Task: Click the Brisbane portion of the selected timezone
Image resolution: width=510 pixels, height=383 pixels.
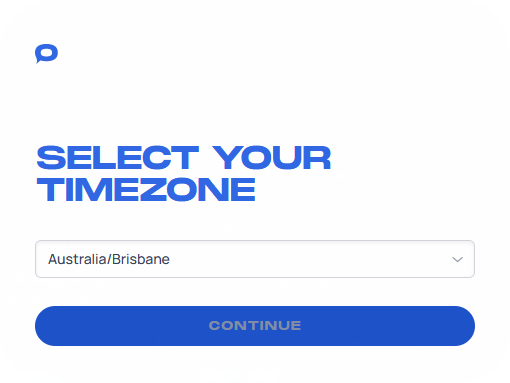Action: [x=141, y=259]
